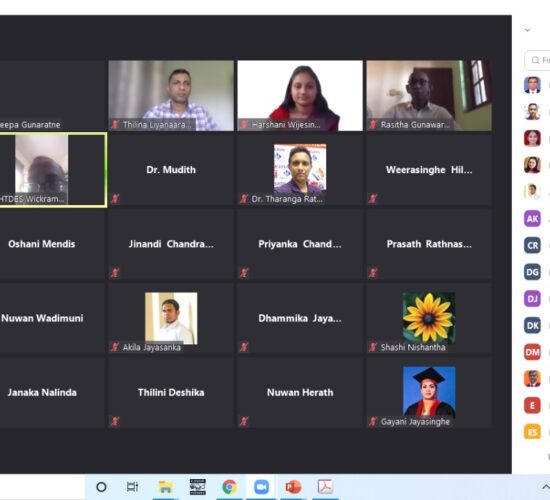The width and height of the screenshot is (550, 500).
Task: Click muted mic icon on Nuwan Herath tile
Action: (x=244, y=421)
